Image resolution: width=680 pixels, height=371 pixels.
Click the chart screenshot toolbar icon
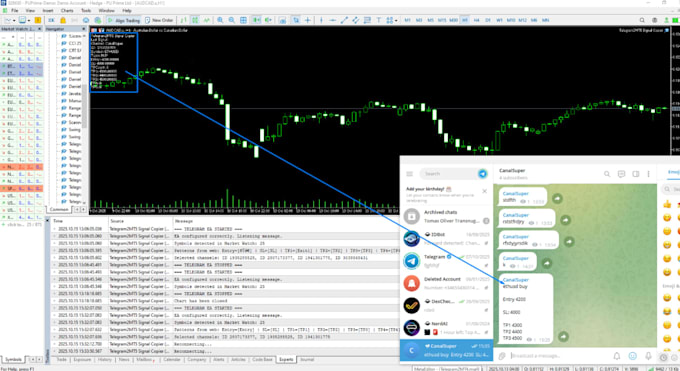(x=282, y=20)
